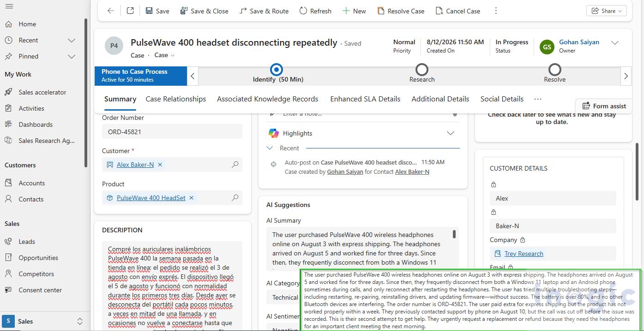Remove Alex Baker-N from Customer
Screen dimensions: 644x331
pyautogui.click(x=160, y=165)
